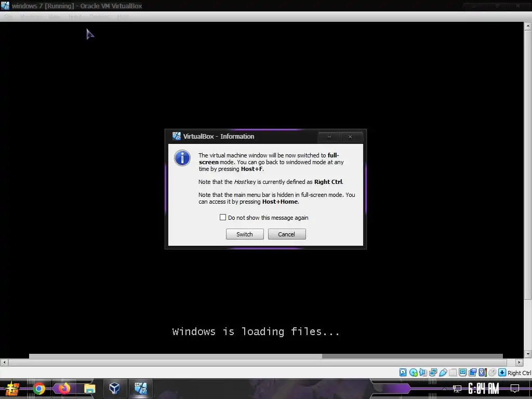Click the horizontal scrollbar left arrow

[x=4, y=362]
